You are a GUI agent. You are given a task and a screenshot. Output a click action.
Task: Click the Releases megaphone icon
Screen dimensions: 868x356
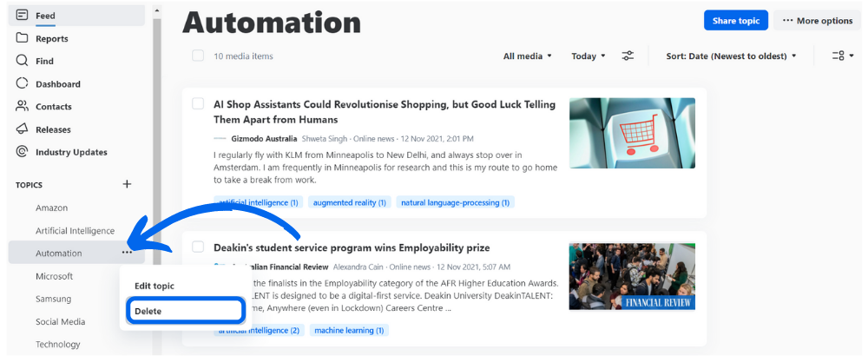22,129
